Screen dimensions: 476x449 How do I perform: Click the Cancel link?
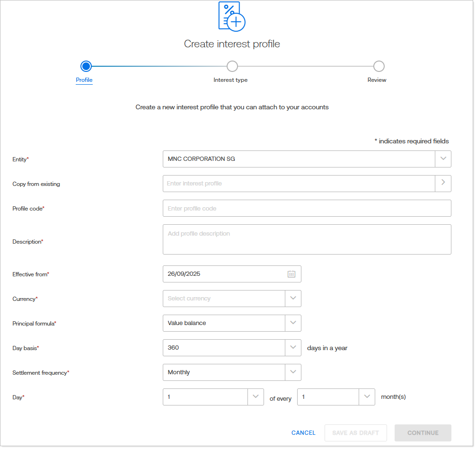[303, 433]
